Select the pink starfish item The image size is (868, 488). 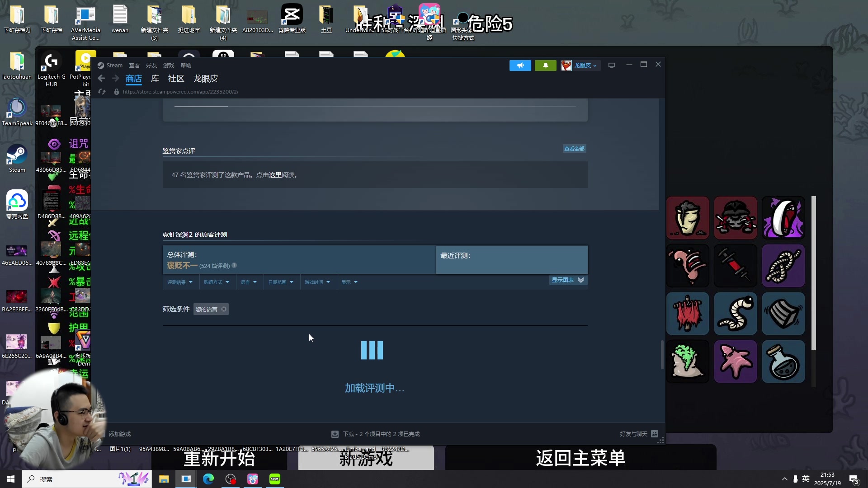click(736, 361)
